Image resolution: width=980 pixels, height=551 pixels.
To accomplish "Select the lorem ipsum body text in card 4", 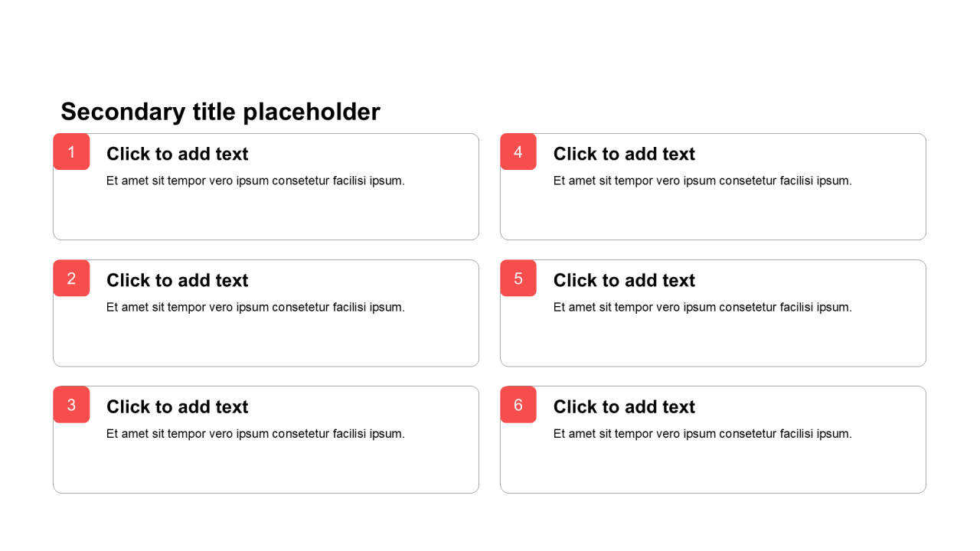I will point(702,181).
